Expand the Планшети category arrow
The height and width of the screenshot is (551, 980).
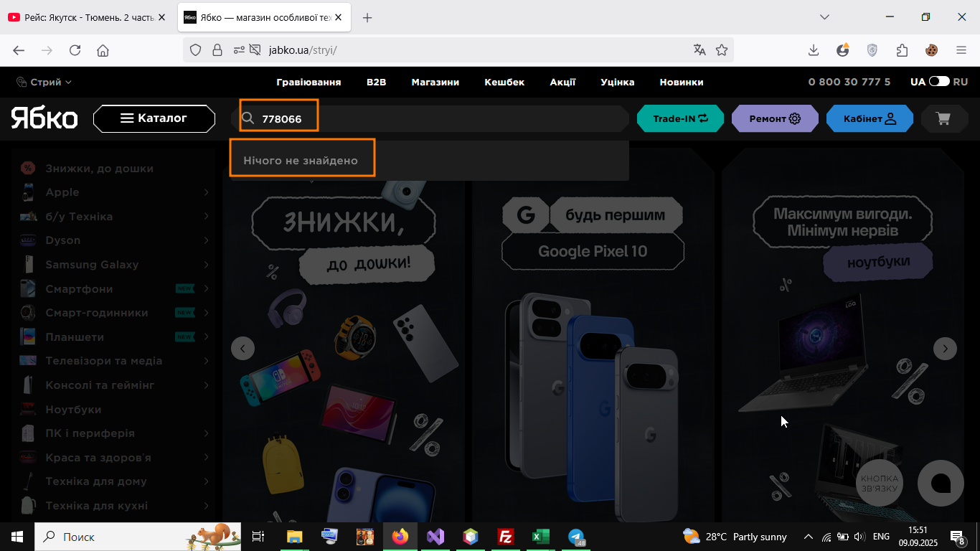(x=206, y=336)
